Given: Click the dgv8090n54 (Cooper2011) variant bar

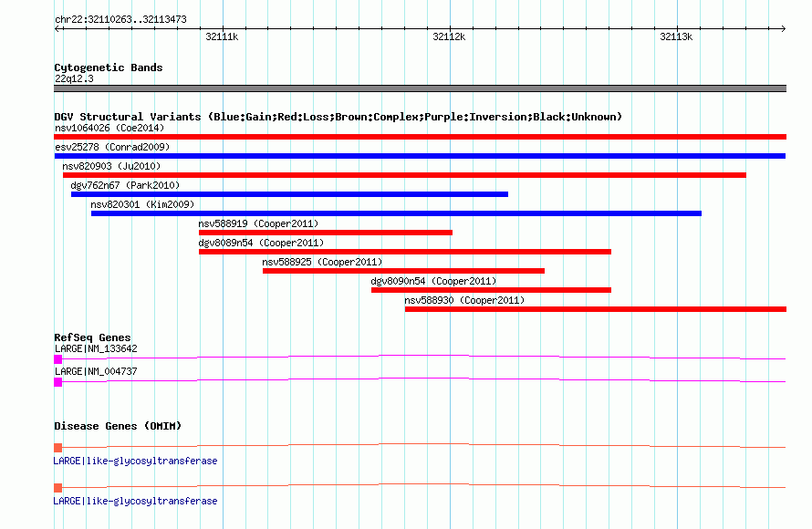Looking at the screenshot, I should (491, 290).
